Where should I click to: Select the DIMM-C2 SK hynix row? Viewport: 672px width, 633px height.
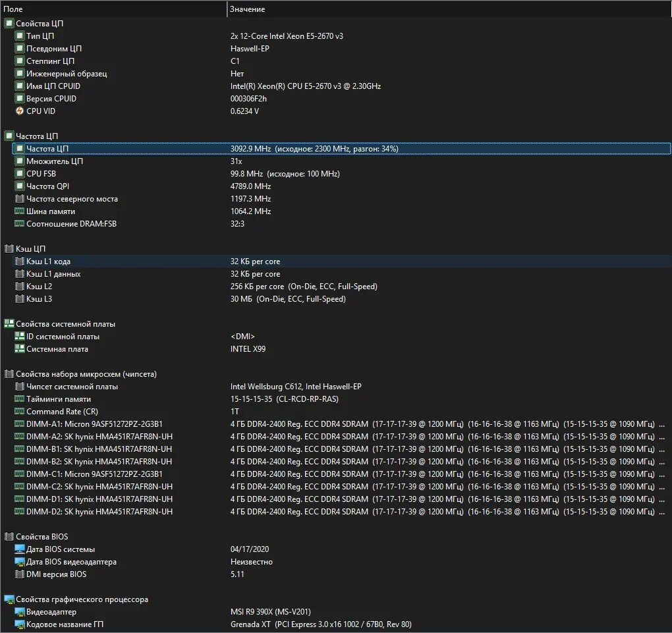coord(341,486)
